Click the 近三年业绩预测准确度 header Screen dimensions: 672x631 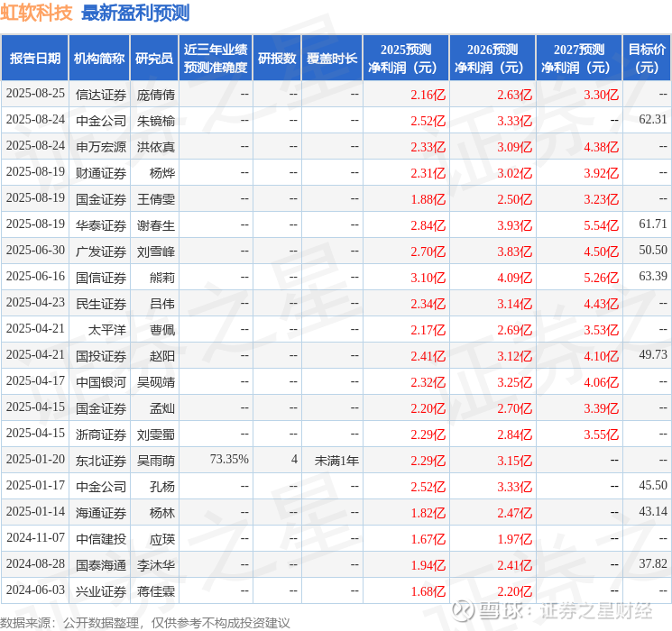[216, 59]
